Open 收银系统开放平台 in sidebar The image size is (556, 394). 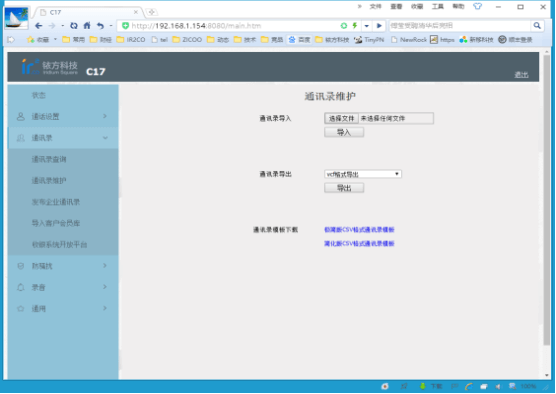click(63, 244)
